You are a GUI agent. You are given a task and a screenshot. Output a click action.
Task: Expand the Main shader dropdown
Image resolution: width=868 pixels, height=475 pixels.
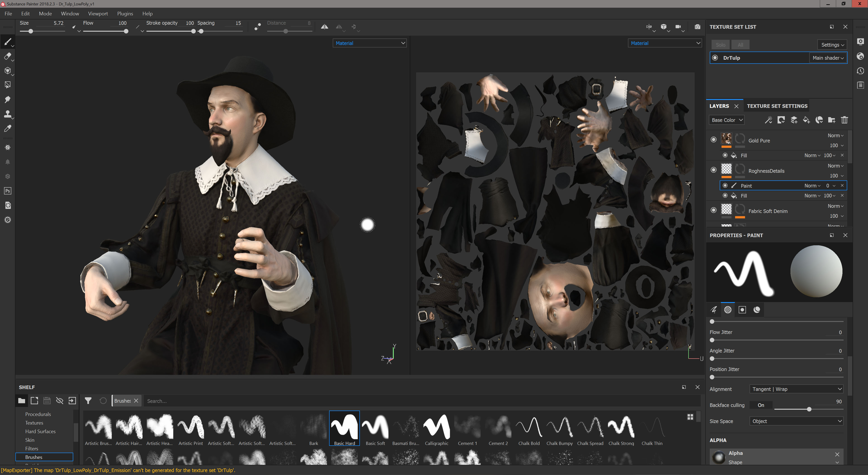coord(828,58)
